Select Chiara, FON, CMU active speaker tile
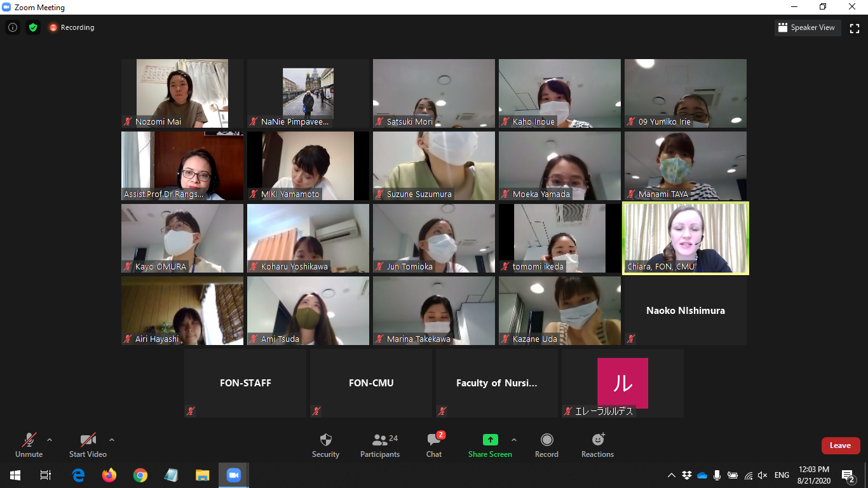This screenshot has width=868, height=488. coord(686,238)
